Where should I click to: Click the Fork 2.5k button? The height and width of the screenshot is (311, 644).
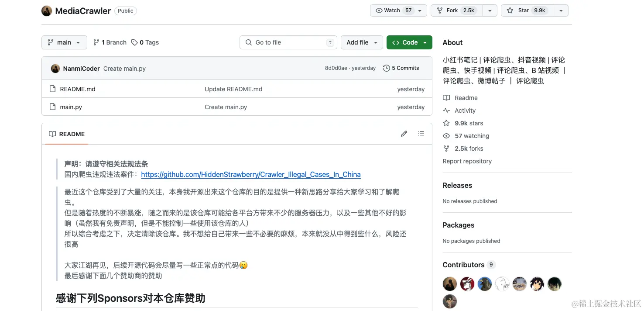tap(456, 10)
